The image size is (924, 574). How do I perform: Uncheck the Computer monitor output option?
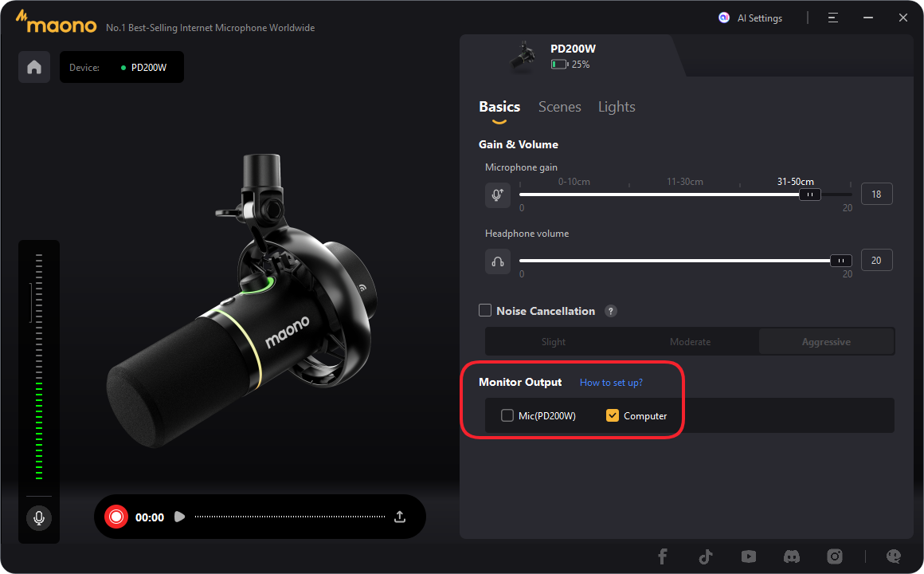pyautogui.click(x=612, y=415)
